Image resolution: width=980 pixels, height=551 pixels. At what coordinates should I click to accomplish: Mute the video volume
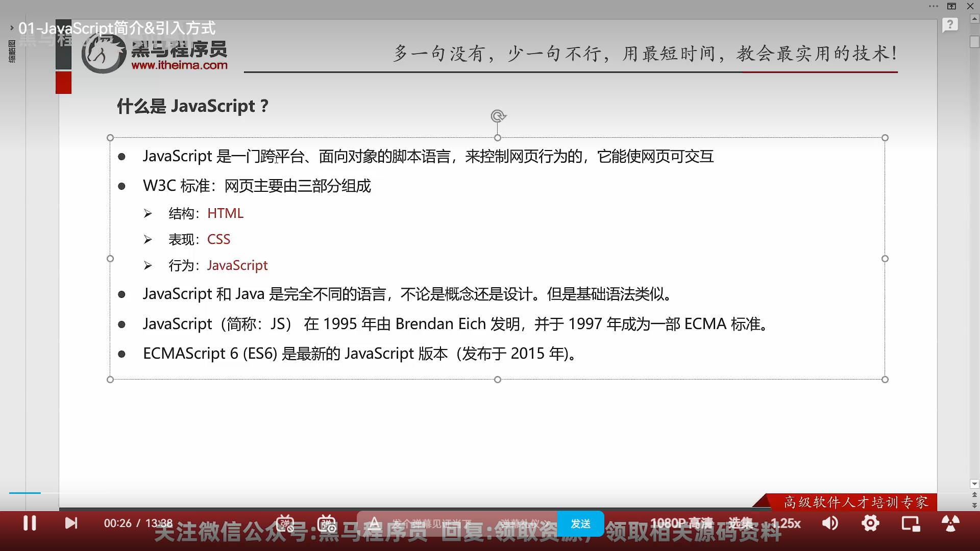point(830,523)
